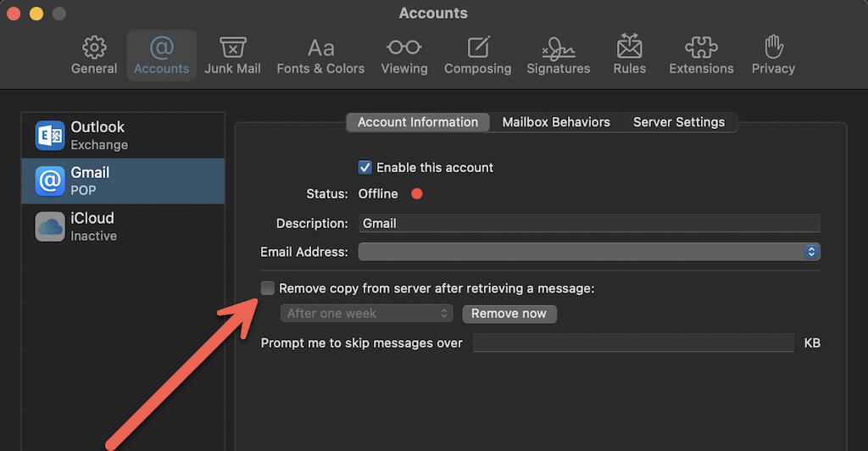Open the After one week dropdown
Screen dimensions: 868x451
point(366,313)
